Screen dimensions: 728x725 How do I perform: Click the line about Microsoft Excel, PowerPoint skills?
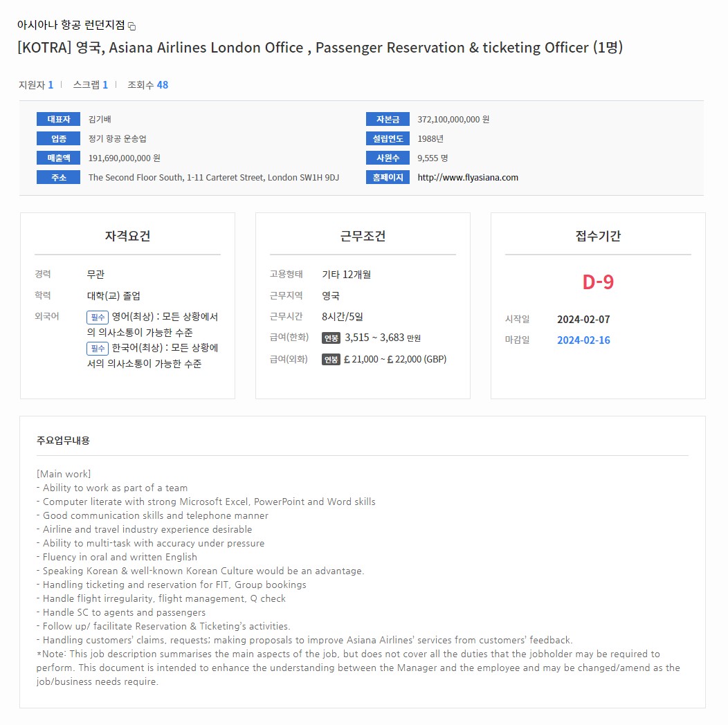206,502
